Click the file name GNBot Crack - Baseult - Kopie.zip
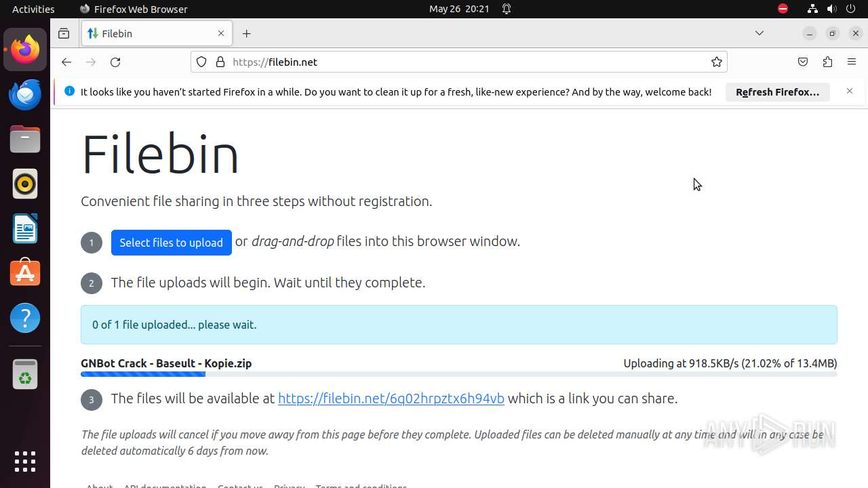 pyautogui.click(x=166, y=363)
